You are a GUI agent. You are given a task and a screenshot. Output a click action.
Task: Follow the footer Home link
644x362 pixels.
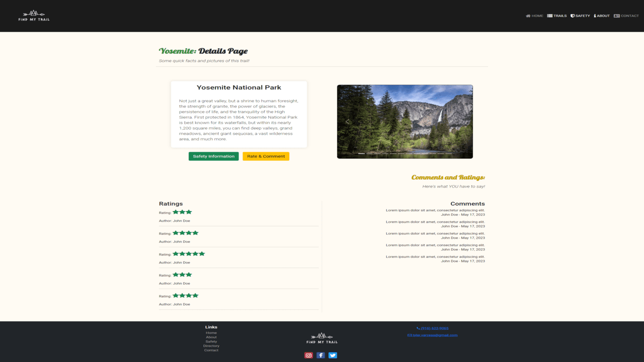click(x=211, y=333)
